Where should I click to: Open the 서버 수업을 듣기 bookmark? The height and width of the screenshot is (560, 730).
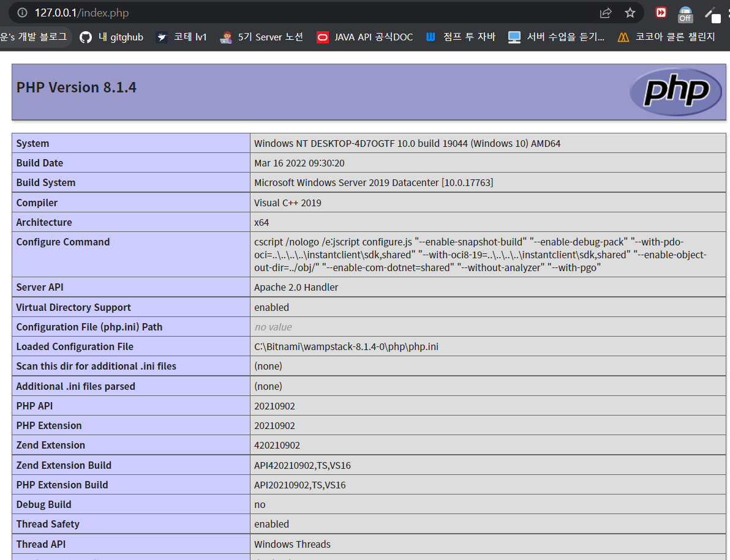tap(556, 37)
